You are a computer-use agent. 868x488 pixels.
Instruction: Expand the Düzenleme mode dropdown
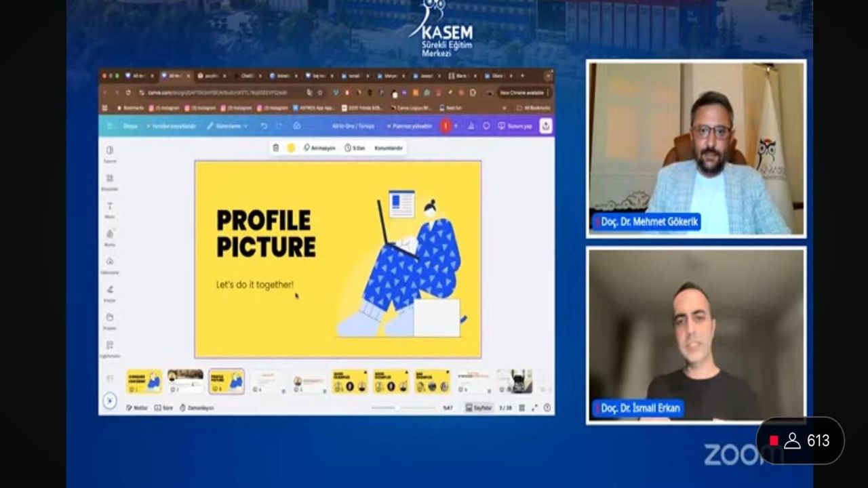(227, 126)
